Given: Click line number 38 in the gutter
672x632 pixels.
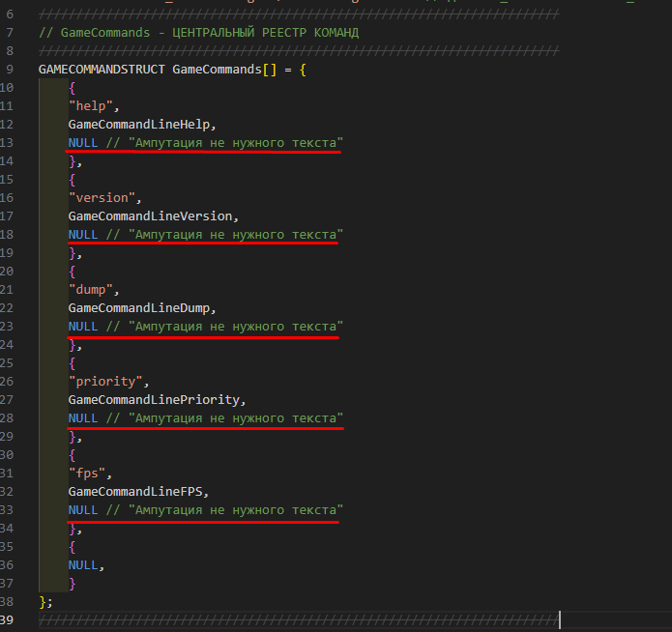Looking at the screenshot, I should [7, 602].
